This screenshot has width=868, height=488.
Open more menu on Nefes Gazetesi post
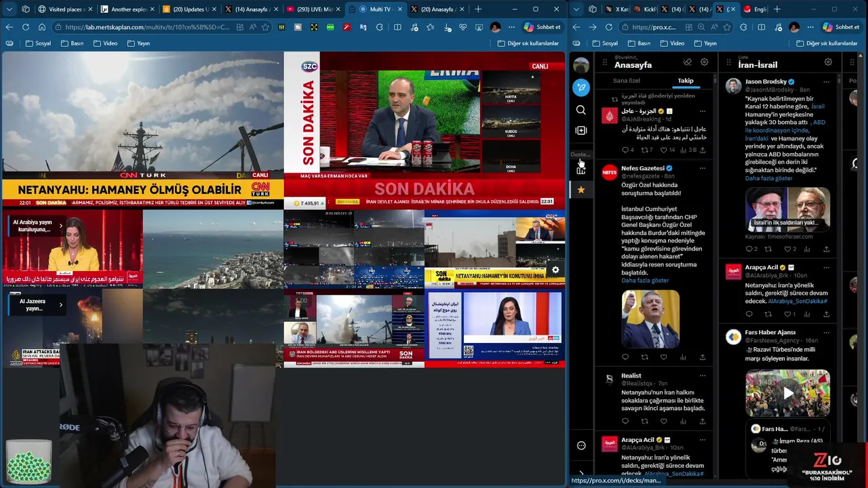pos(703,168)
